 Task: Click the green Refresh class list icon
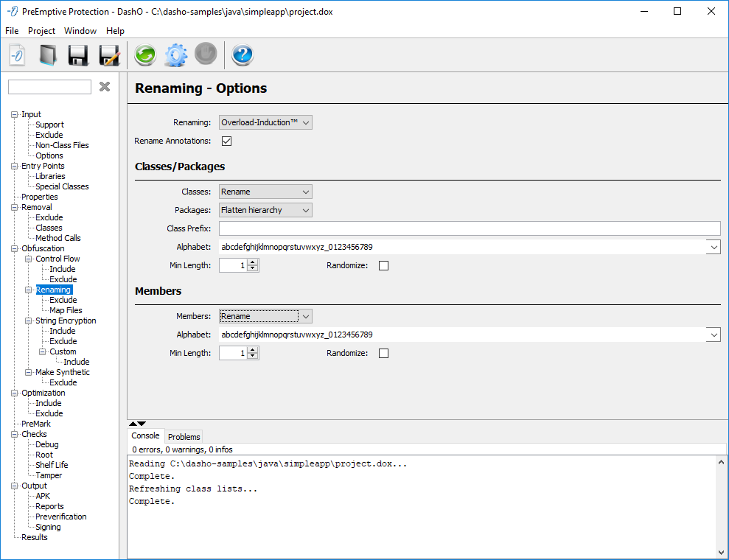point(145,55)
